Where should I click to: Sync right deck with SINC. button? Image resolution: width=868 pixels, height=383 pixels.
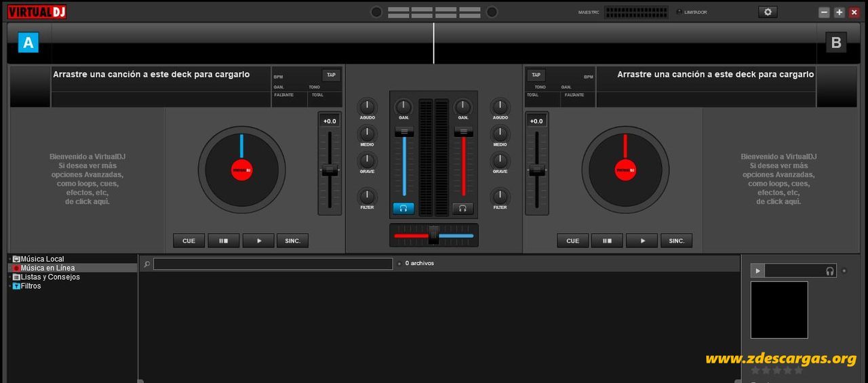pyautogui.click(x=677, y=241)
